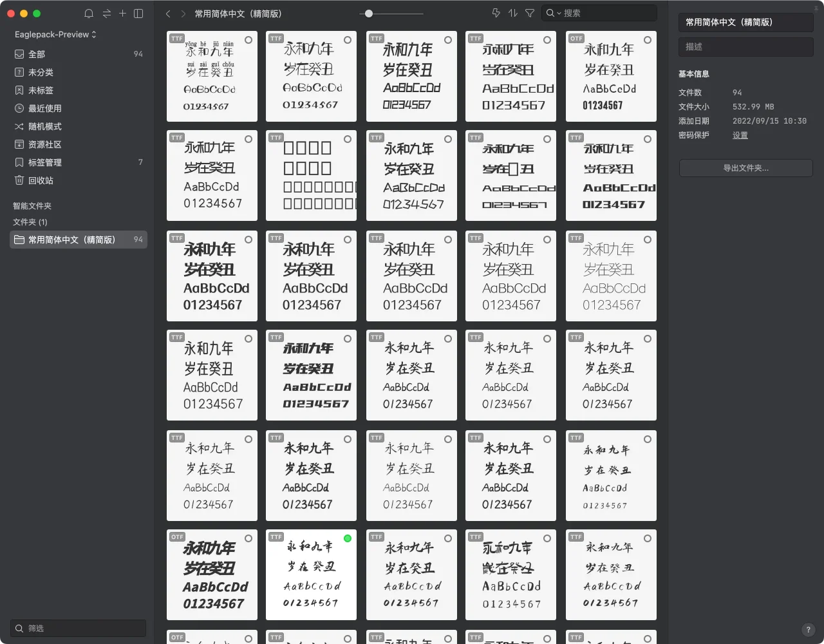Click the 导出文件夹... button
Image resolution: width=824 pixels, height=644 pixels.
click(745, 168)
